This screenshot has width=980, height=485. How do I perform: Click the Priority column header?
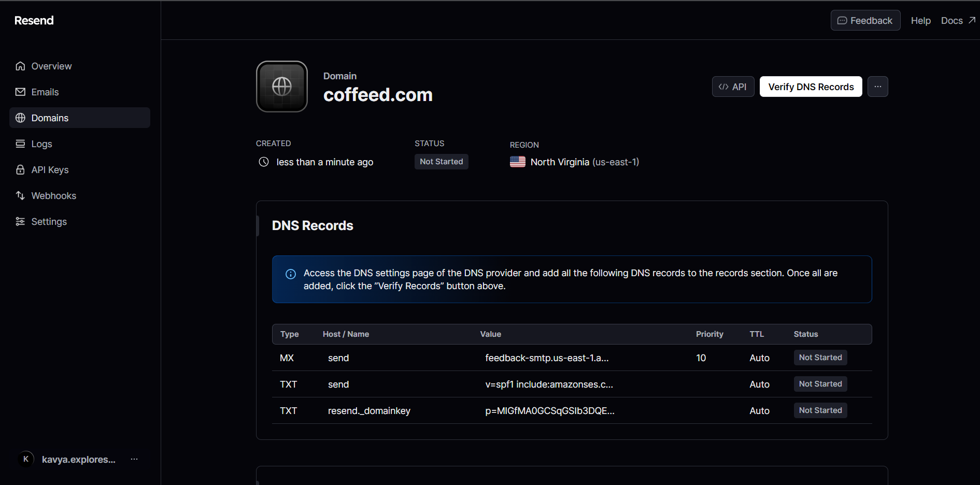(x=709, y=334)
